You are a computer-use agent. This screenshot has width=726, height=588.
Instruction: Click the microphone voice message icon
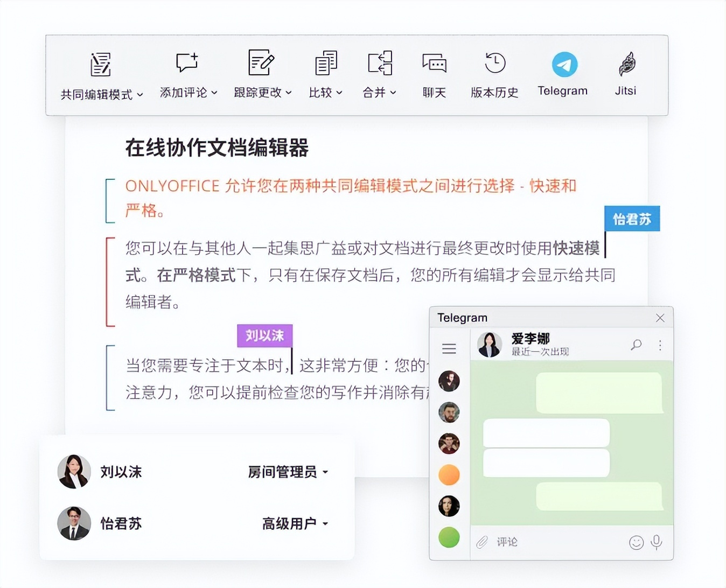[x=657, y=542]
